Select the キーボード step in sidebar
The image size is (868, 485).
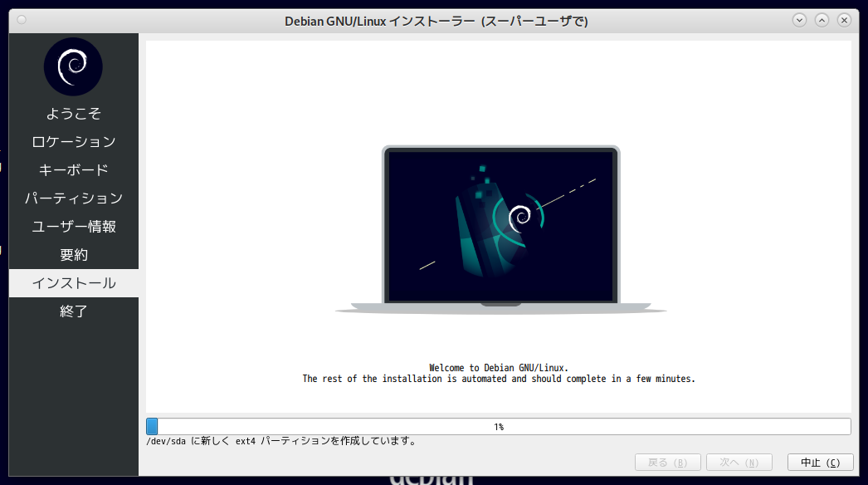point(74,170)
